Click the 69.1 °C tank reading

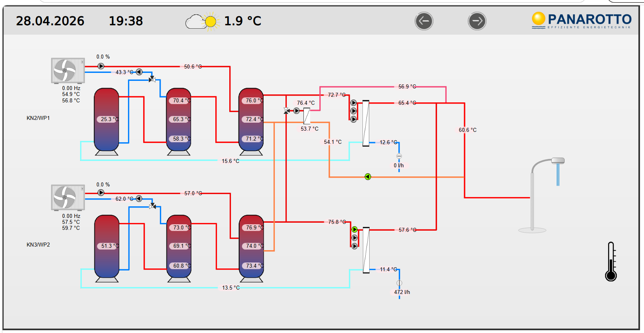182,246
